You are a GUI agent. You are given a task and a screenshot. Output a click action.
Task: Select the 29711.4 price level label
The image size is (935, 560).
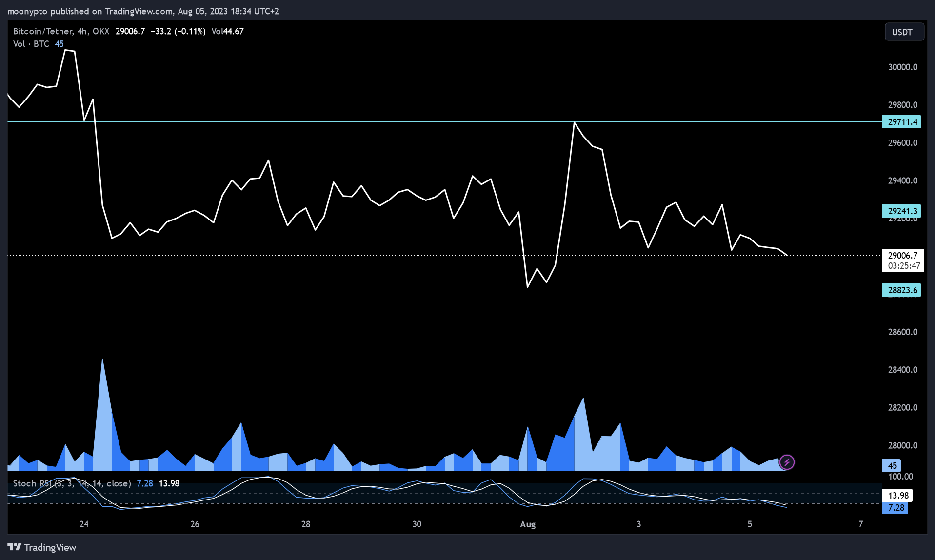tap(902, 122)
